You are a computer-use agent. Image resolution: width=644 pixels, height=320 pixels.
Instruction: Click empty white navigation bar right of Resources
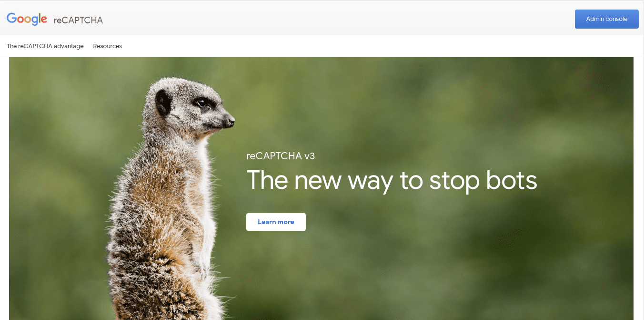point(381,46)
